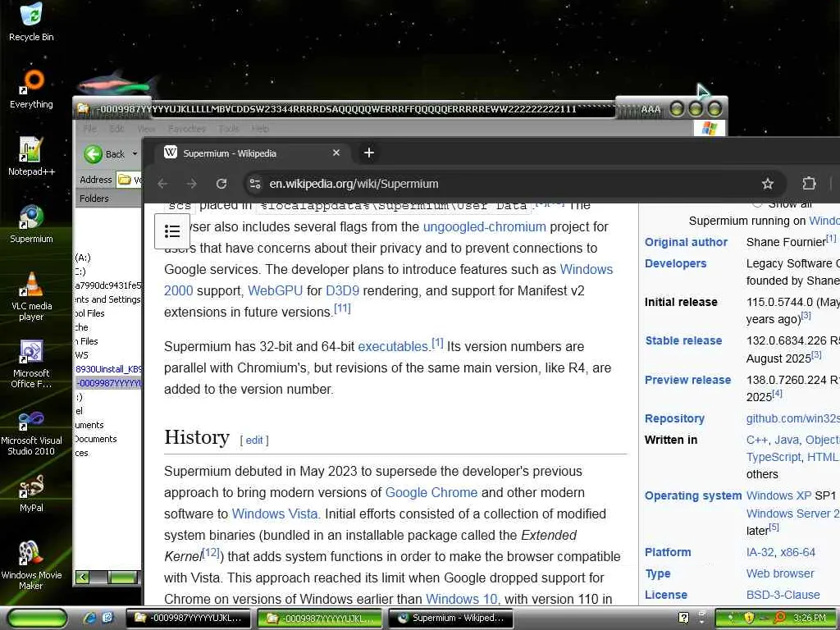Follow the IA-32 platform link
840x630 pixels.
pyautogui.click(x=760, y=552)
